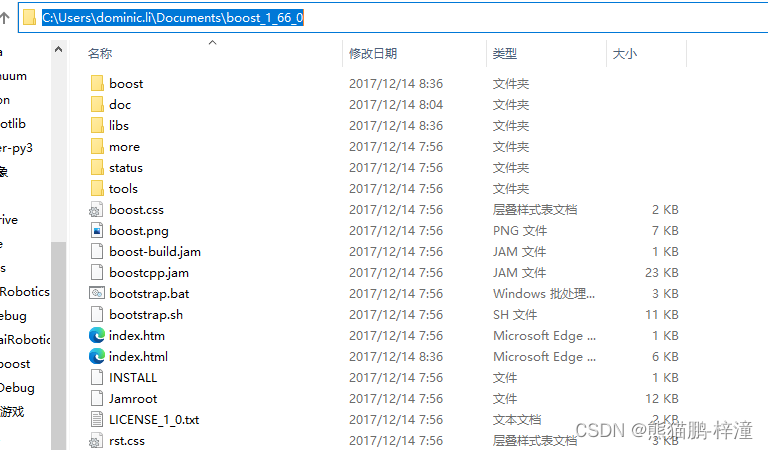
Task: Click the boost folder icon
Action: point(97,83)
